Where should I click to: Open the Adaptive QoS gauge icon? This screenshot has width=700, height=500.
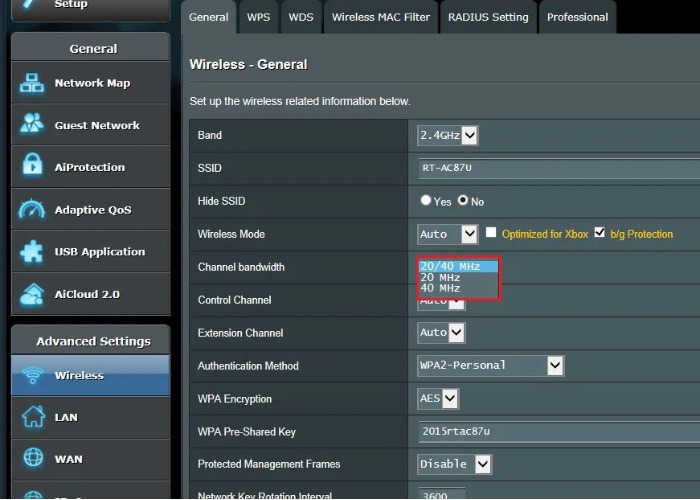[x=32, y=210]
